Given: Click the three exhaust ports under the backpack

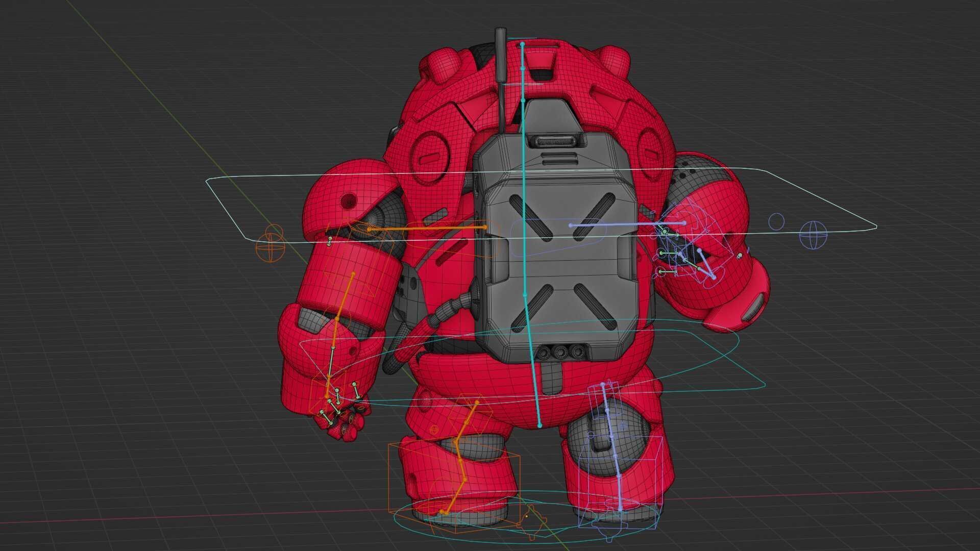Looking at the screenshot, I should 561,352.
